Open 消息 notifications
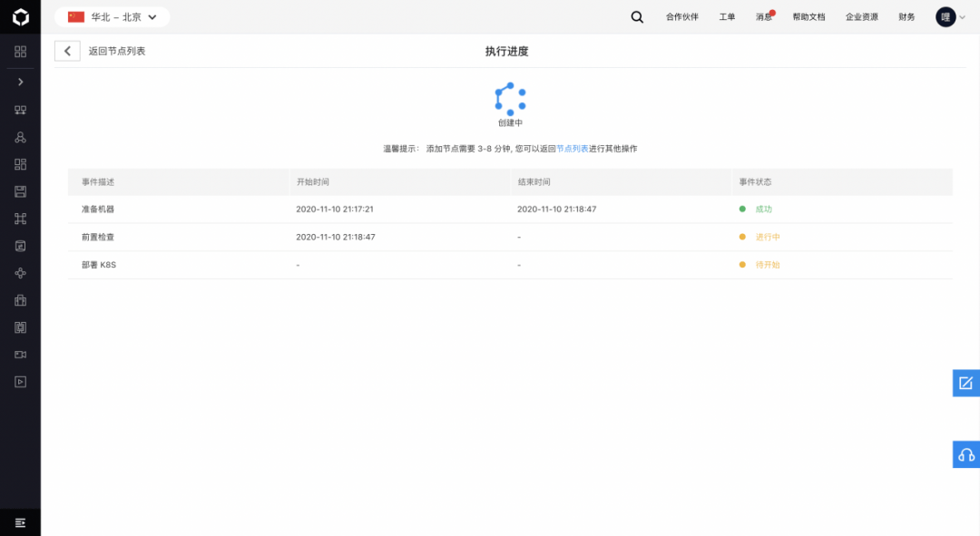This screenshot has height=536, width=980. coord(764,17)
